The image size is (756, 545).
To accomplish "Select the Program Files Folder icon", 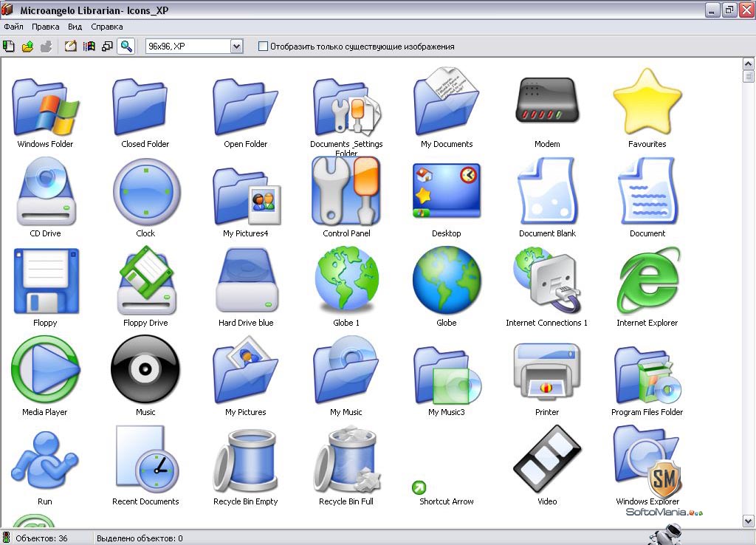I will 647,374.
